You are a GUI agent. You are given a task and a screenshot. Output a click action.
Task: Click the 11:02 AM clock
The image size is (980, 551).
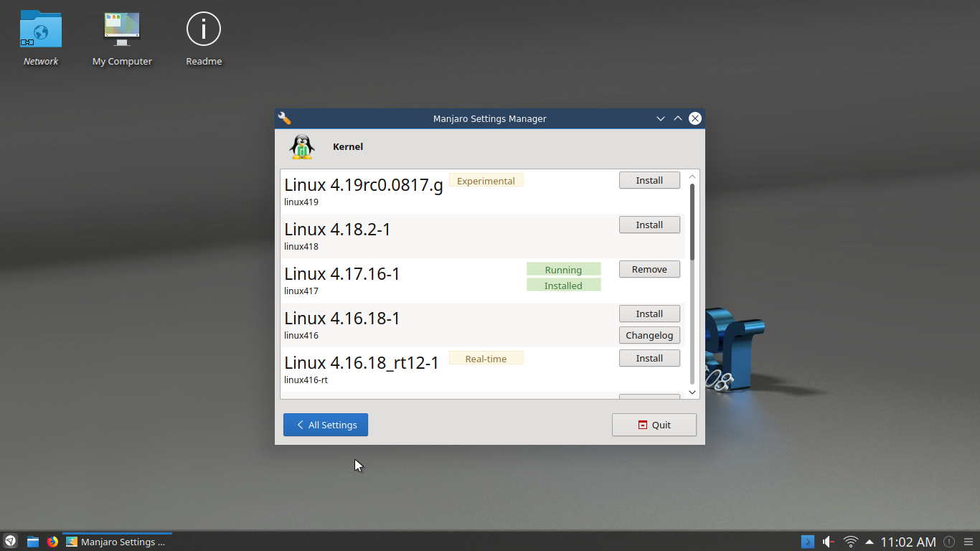[x=908, y=542]
